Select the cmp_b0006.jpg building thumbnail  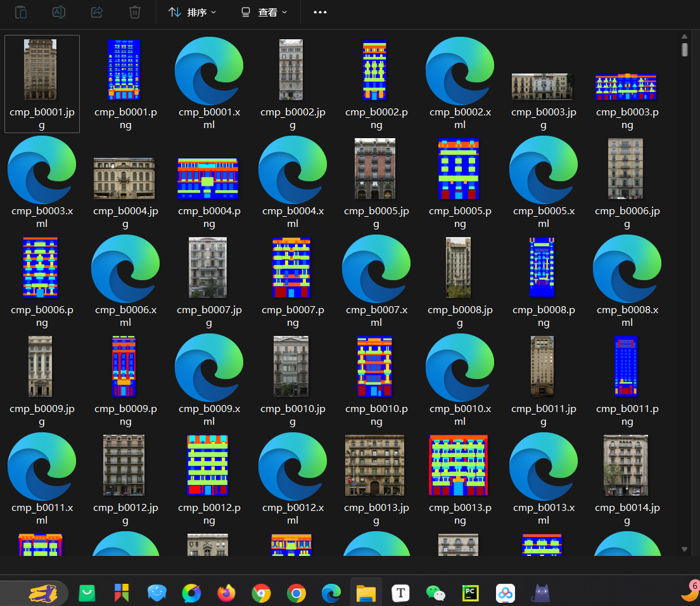(x=625, y=169)
